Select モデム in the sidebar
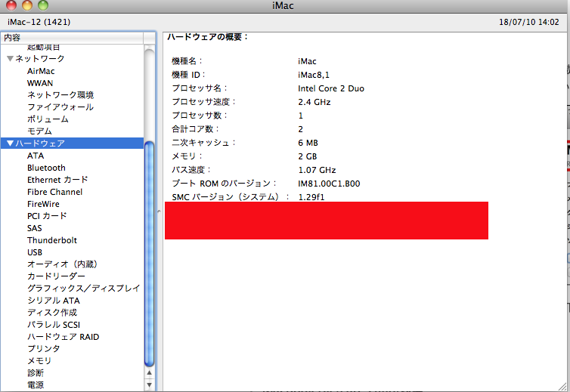Screen dimensions: 570x392 (39, 131)
